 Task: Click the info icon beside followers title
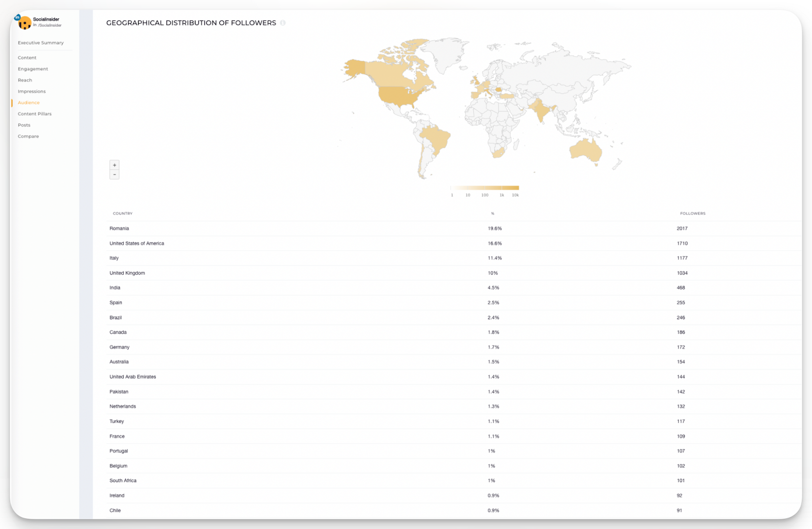point(283,23)
